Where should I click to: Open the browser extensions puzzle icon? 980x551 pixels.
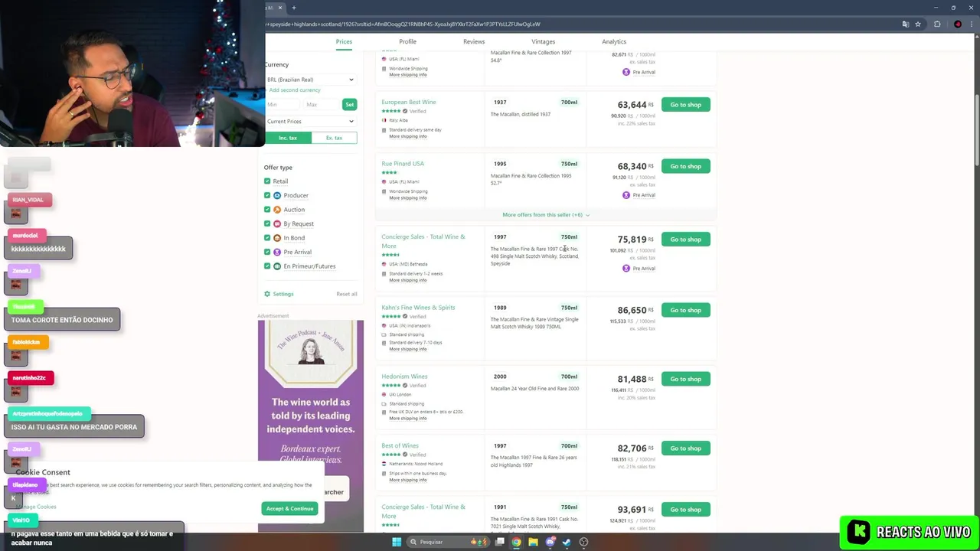point(937,24)
